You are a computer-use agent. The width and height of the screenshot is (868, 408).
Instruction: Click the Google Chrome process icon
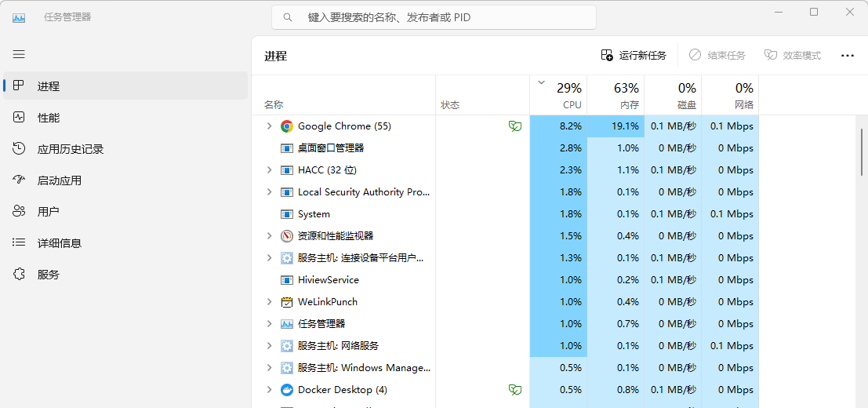click(286, 126)
